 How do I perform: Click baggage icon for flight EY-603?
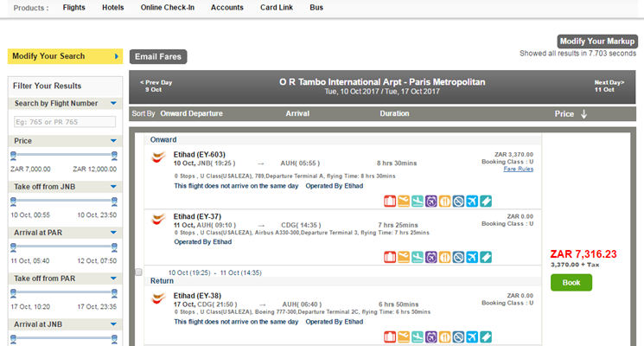click(x=390, y=202)
